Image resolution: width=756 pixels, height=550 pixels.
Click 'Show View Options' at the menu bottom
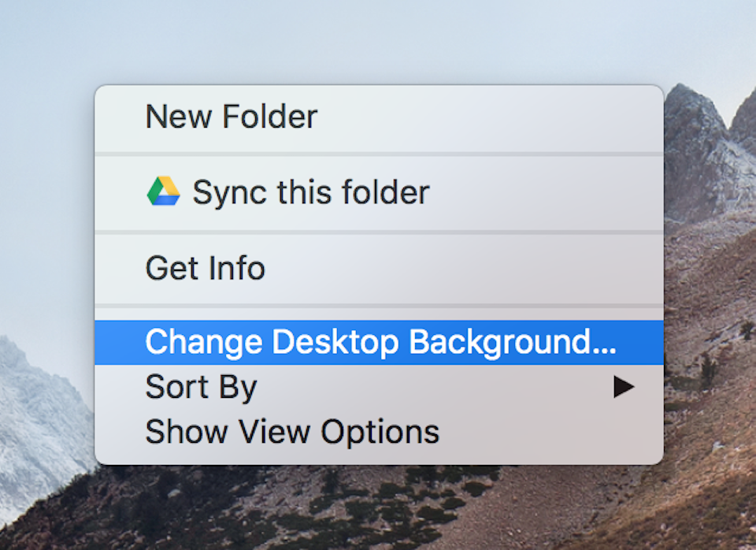[x=291, y=431]
